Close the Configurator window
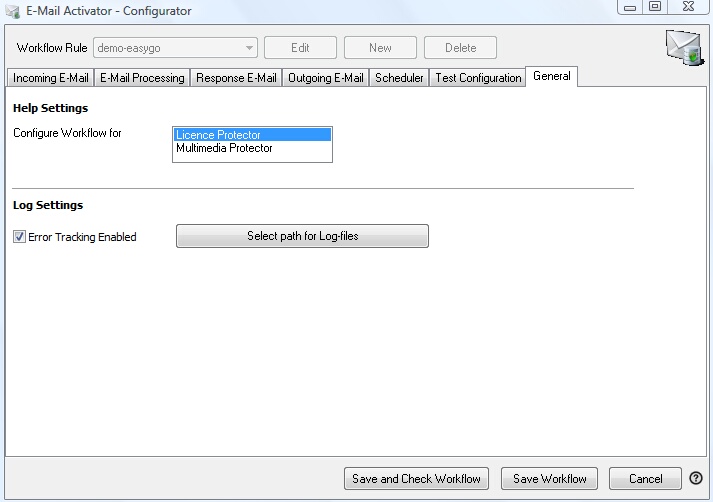 tap(685, 8)
